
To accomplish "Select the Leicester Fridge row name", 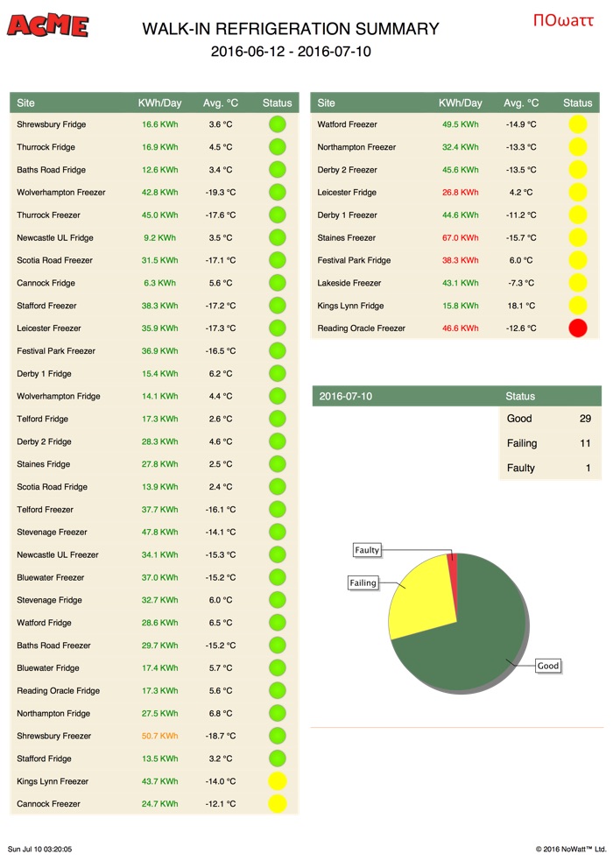I will pyautogui.click(x=347, y=193).
